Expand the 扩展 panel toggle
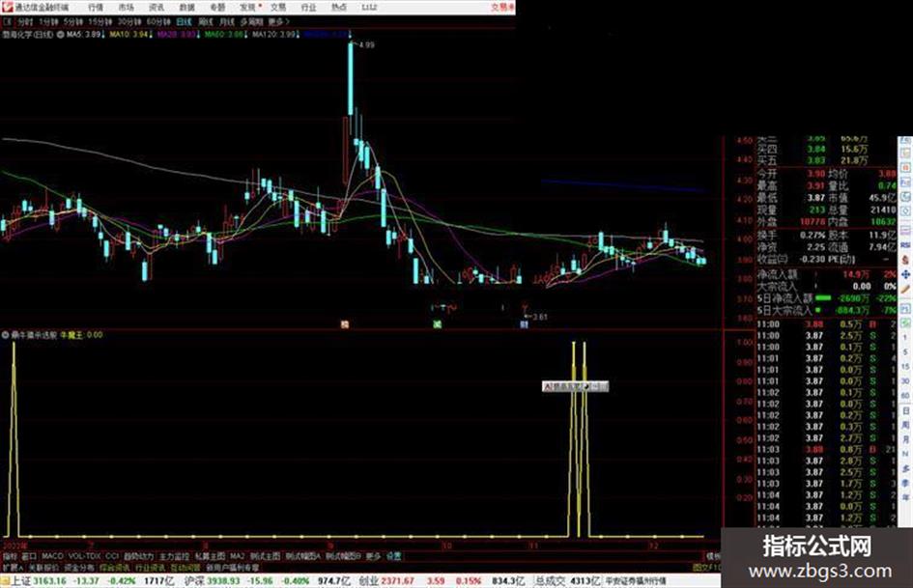 pyautogui.click(x=13, y=568)
